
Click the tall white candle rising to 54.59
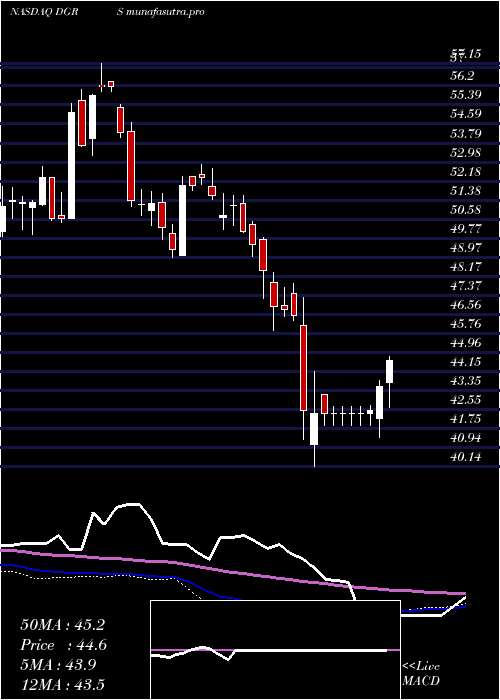(71, 165)
